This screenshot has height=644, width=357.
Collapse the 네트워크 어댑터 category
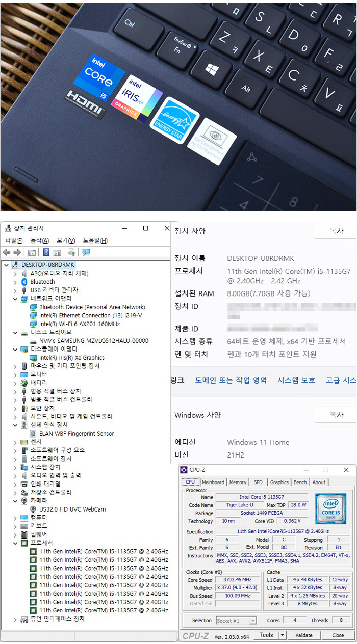[15, 299]
